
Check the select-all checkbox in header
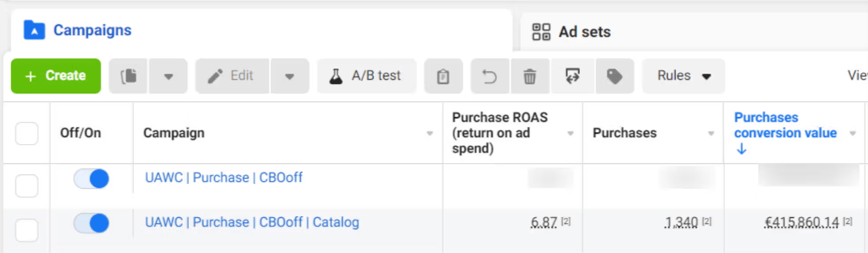[x=27, y=133]
